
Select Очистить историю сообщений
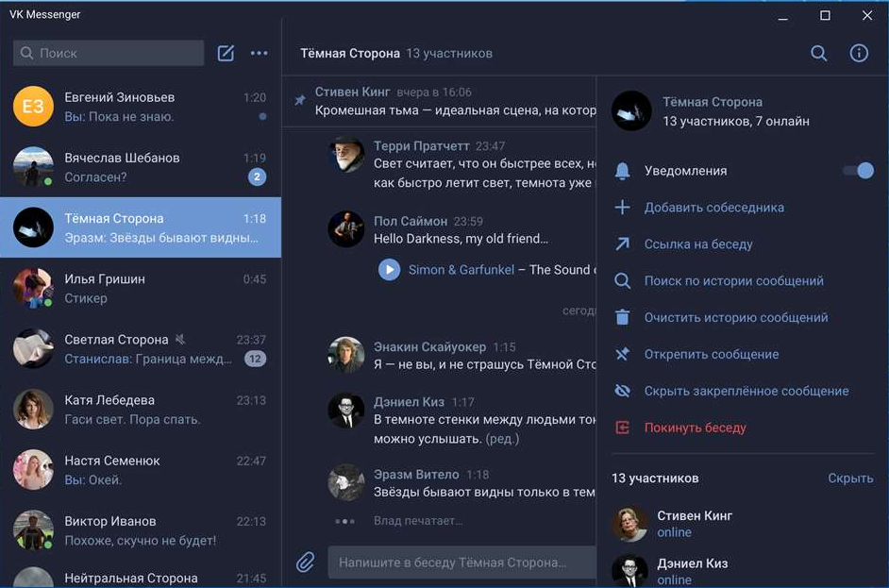pos(736,317)
